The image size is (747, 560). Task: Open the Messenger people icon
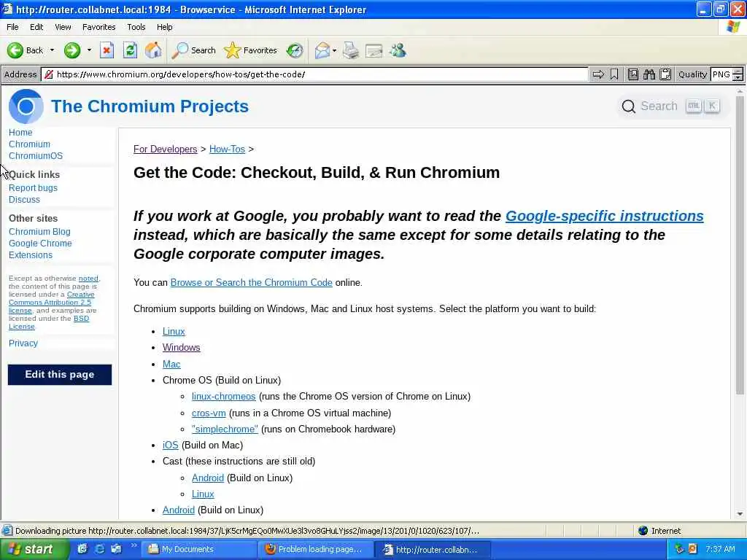click(x=398, y=50)
